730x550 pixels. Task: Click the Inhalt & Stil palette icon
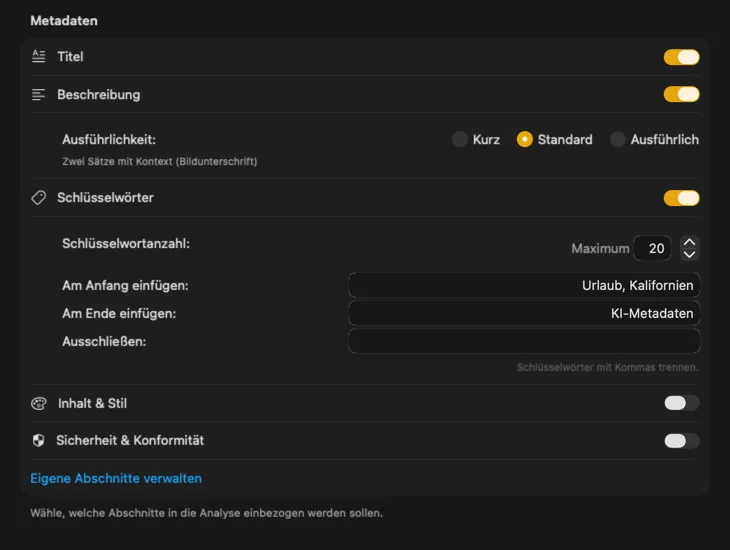coord(39,404)
